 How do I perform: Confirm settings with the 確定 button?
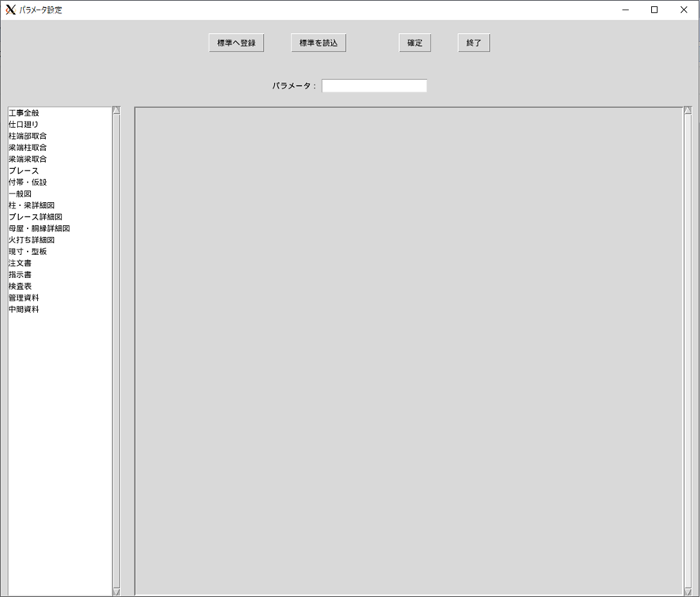[415, 43]
